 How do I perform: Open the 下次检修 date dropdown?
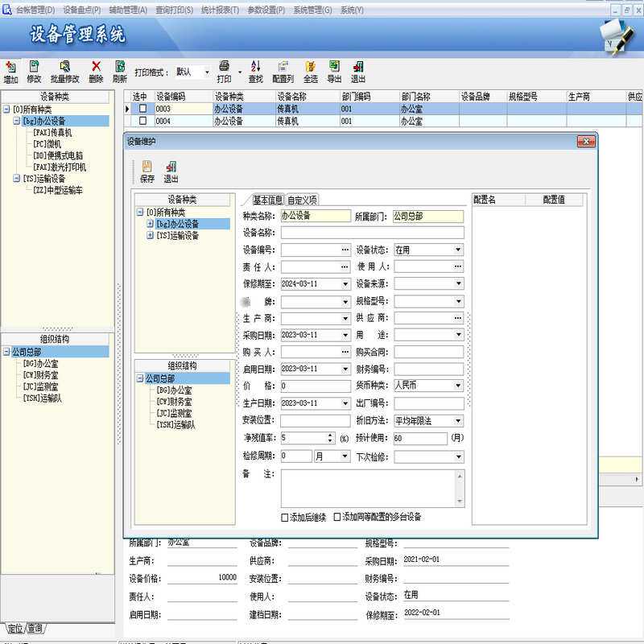[458, 456]
